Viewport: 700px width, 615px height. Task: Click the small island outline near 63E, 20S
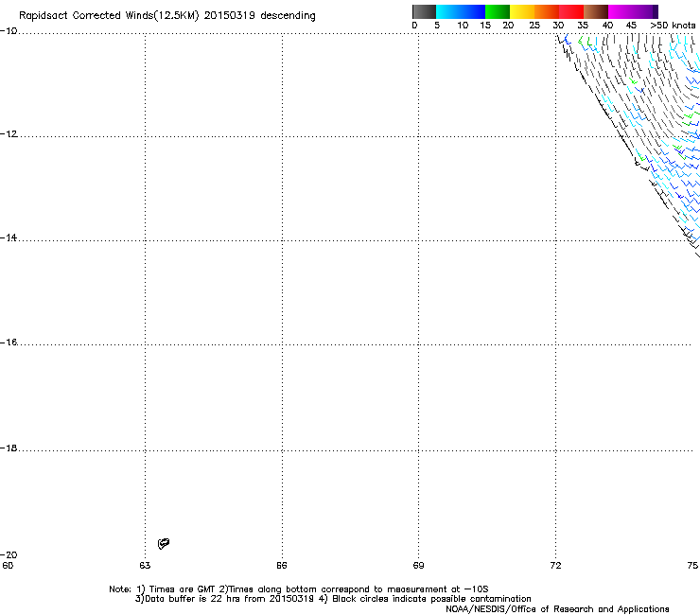[x=164, y=543]
